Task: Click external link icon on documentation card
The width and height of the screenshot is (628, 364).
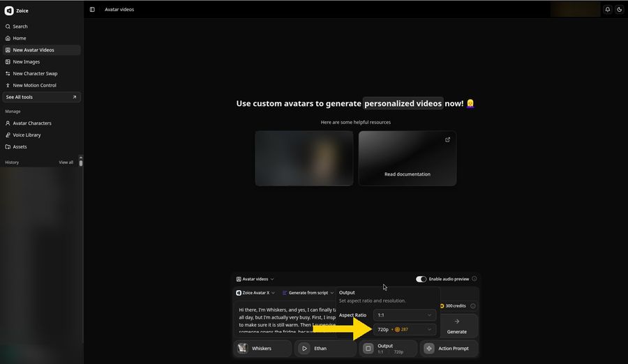Action: pos(447,139)
